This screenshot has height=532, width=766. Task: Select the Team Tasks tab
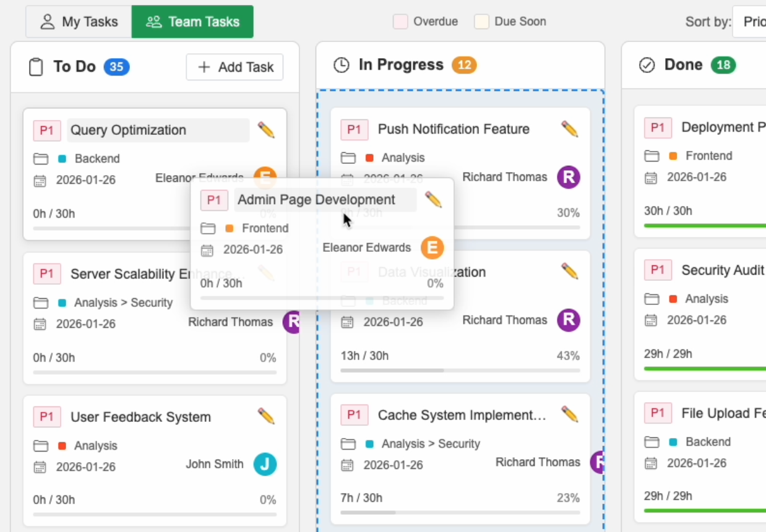coord(192,21)
